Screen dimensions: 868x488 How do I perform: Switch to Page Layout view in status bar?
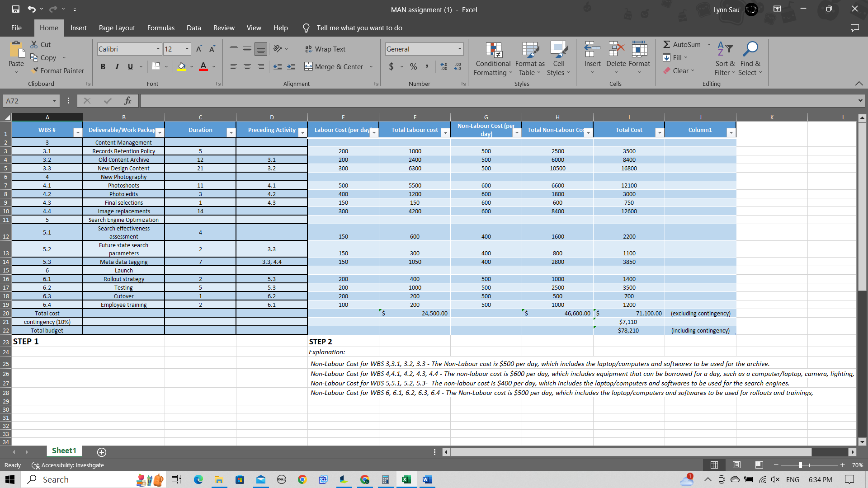(x=736, y=465)
